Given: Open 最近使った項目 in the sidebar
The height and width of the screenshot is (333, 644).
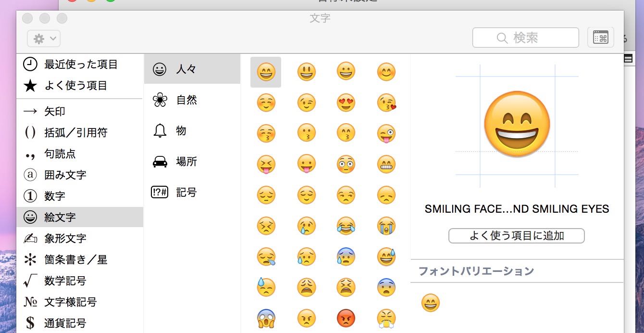Looking at the screenshot, I should point(80,64).
